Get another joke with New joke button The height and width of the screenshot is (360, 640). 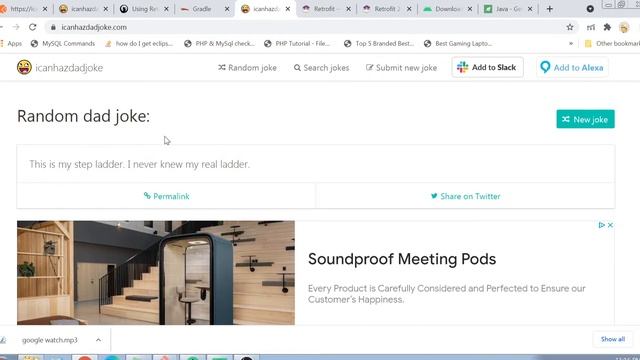[585, 119]
